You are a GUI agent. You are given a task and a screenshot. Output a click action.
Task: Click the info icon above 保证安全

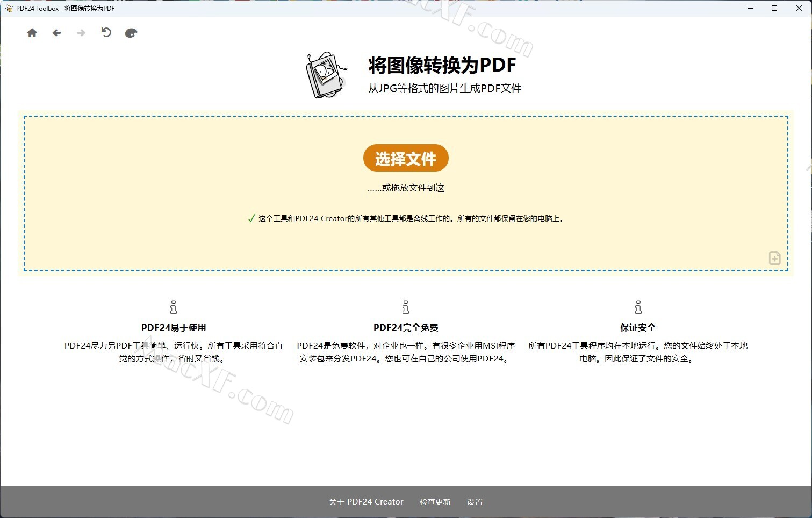[638, 307]
